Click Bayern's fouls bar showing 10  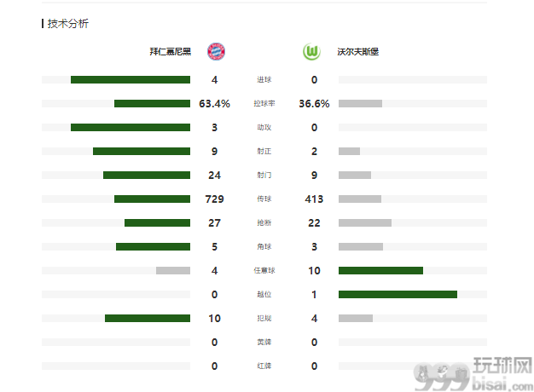(148, 318)
